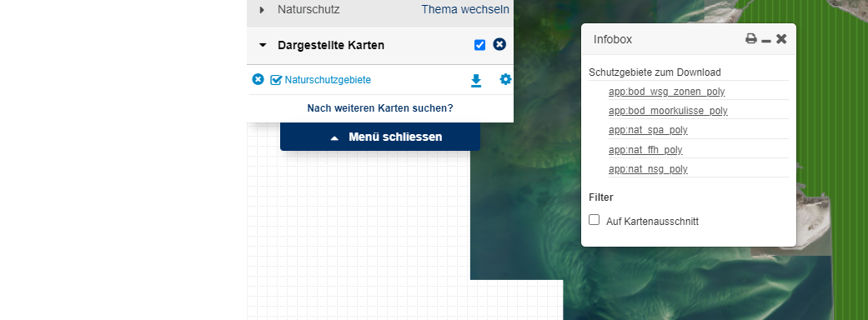Select the Naturschutz theme title
The image size is (868, 320).
[309, 9]
